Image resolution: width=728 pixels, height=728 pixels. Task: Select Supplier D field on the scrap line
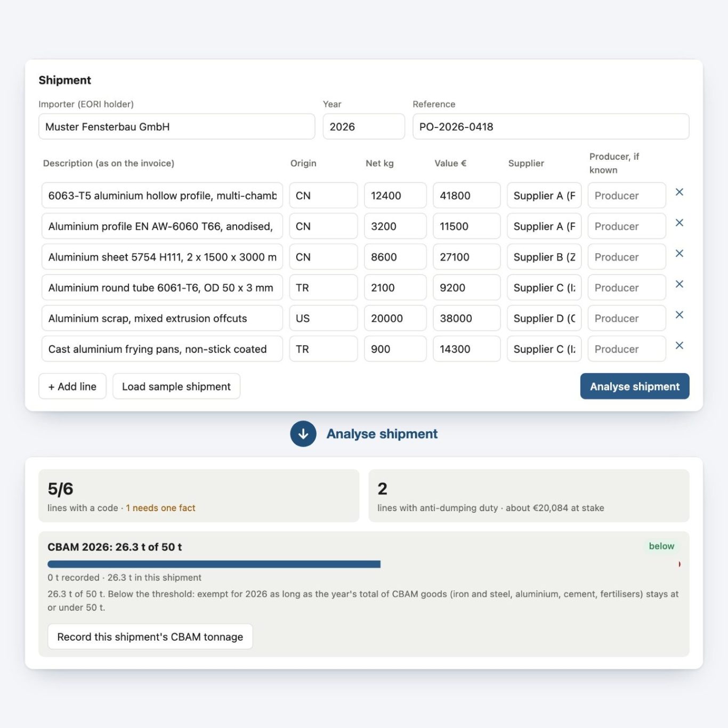point(544,318)
